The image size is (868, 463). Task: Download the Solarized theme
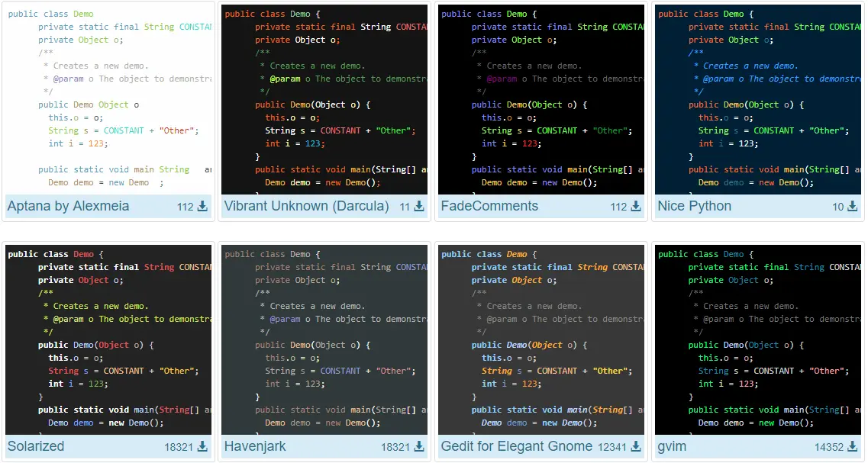coord(202,446)
